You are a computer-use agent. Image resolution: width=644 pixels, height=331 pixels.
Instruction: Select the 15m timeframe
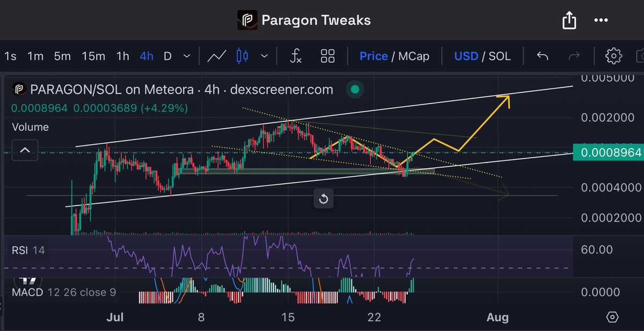[x=93, y=56]
